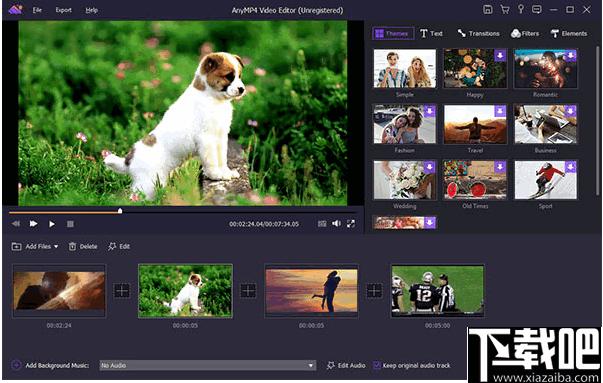Screen dimensions: 603x383
Task: Switch to the Themes tab
Action: click(x=393, y=33)
